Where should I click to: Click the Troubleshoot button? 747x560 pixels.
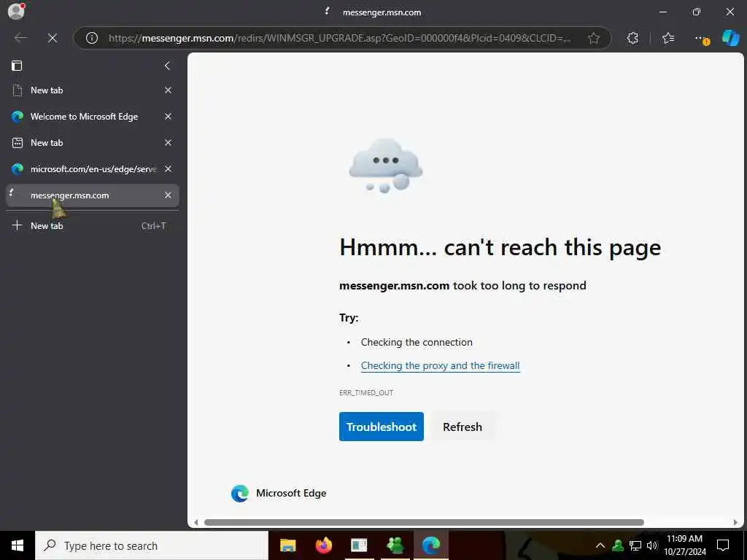381,427
